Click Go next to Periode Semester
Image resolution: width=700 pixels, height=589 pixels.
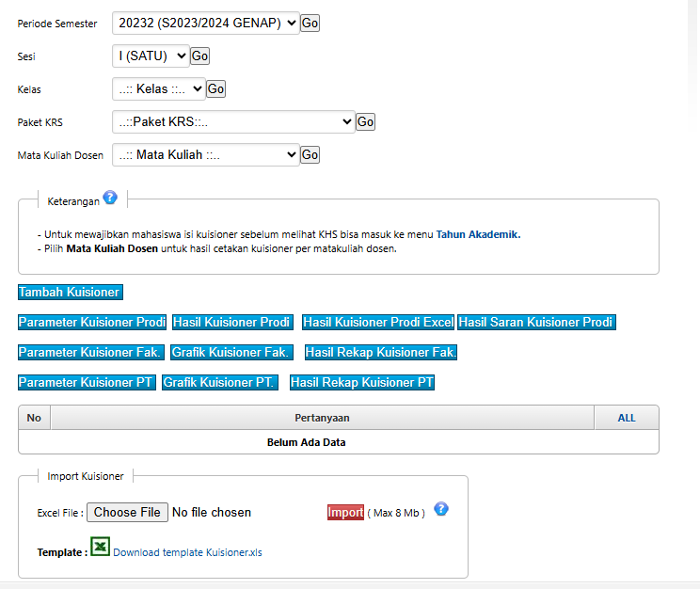[310, 24]
